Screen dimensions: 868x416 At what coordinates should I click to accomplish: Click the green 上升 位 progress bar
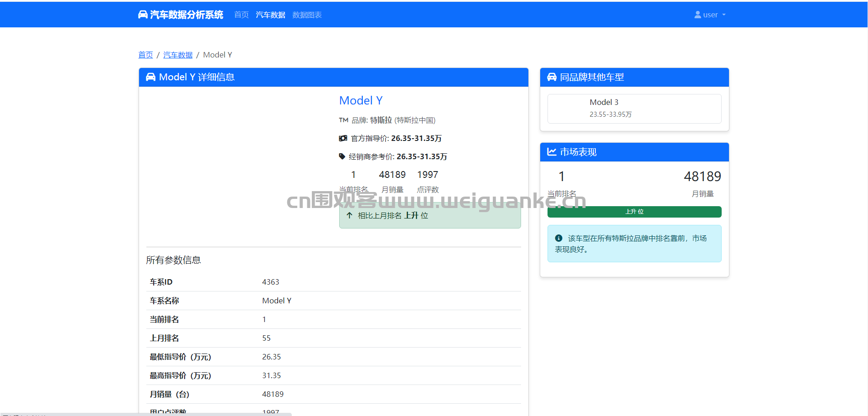634,212
